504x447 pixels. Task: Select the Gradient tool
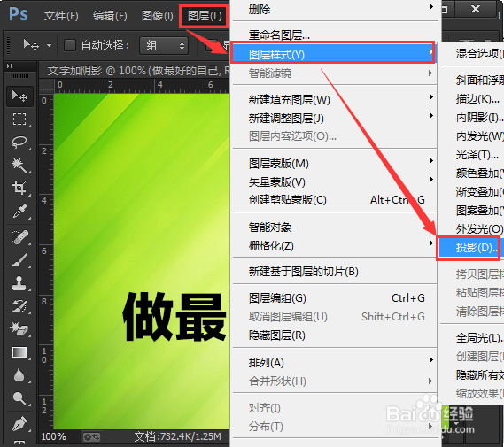coord(19,352)
